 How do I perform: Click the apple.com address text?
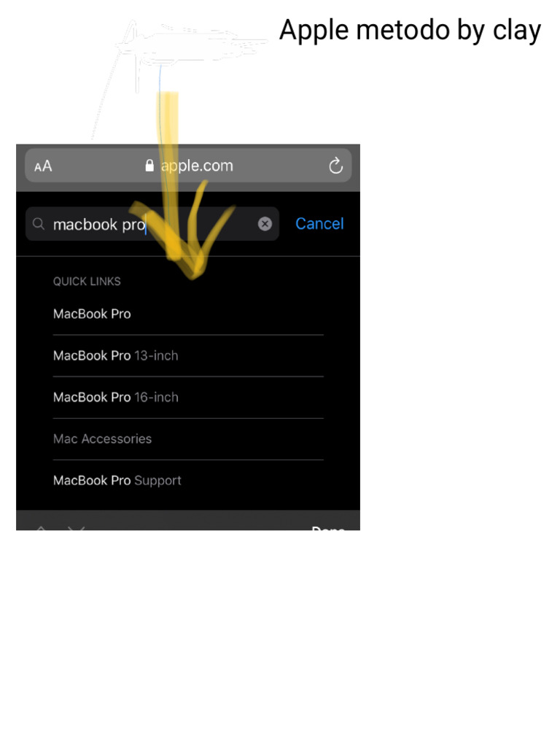click(x=197, y=166)
